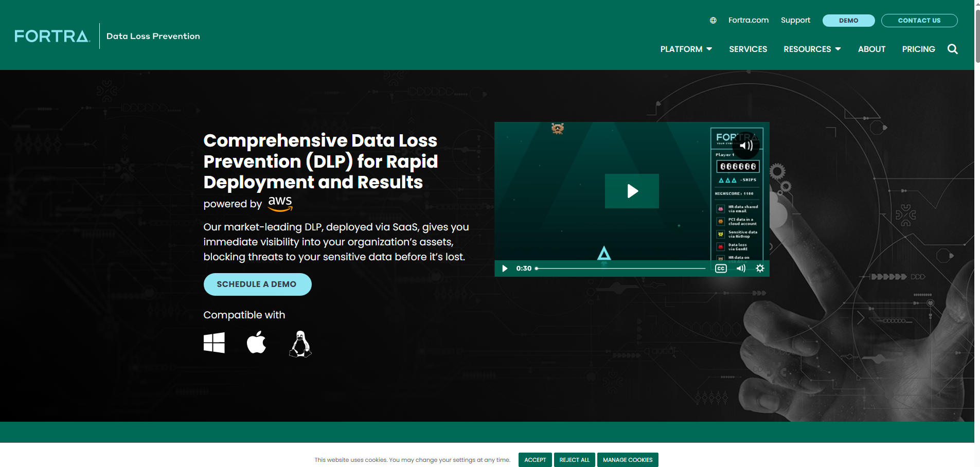
Task: Click the Demo button in the header
Action: [848, 21]
